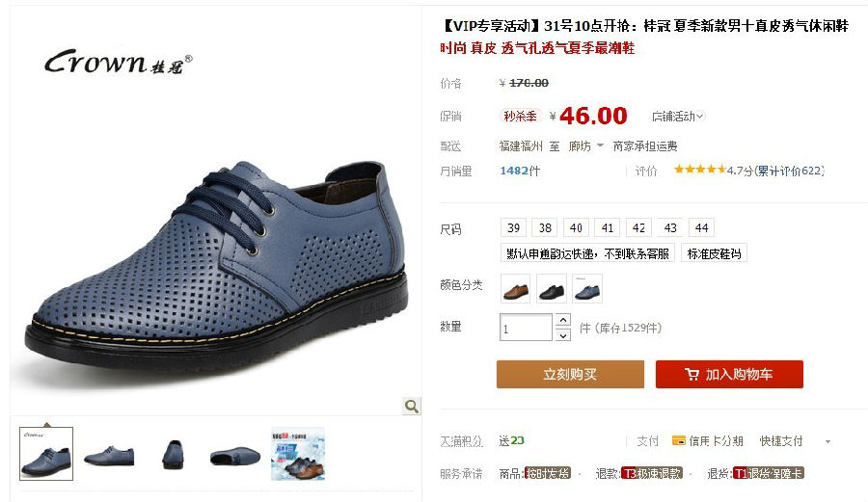The width and height of the screenshot is (868, 502).
Task: Click the magnifier zoom icon on product image
Action: coord(411,407)
